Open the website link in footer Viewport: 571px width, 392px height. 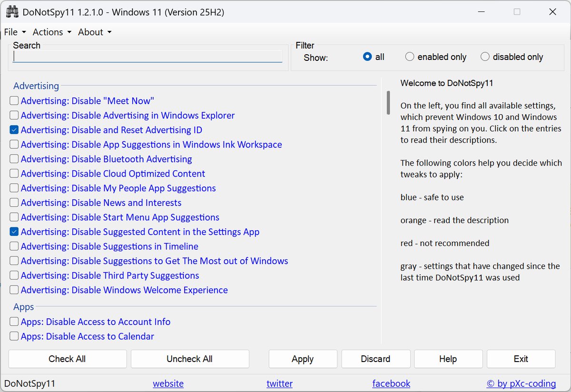point(168,384)
